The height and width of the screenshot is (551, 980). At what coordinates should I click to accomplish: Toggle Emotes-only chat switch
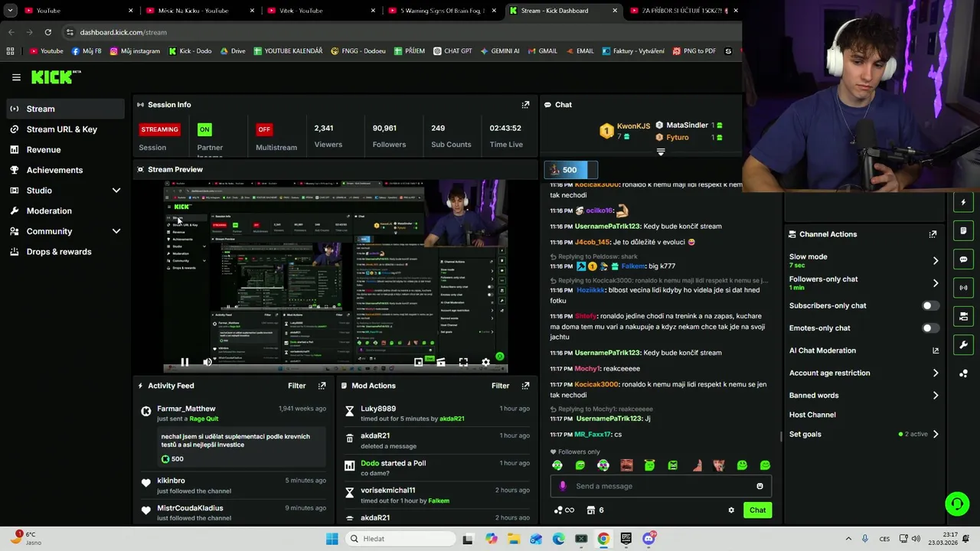[x=930, y=328]
